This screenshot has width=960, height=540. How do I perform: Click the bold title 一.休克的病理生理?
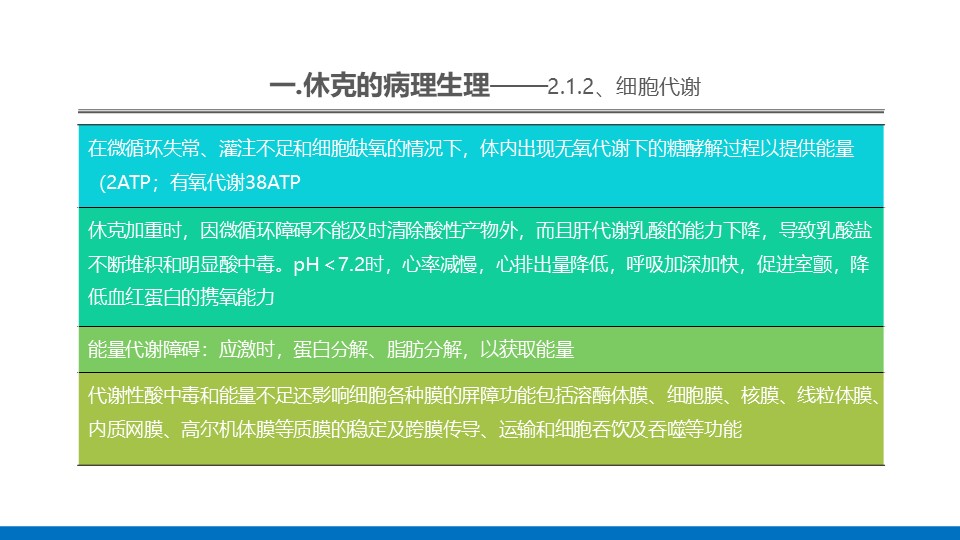tap(380, 86)
